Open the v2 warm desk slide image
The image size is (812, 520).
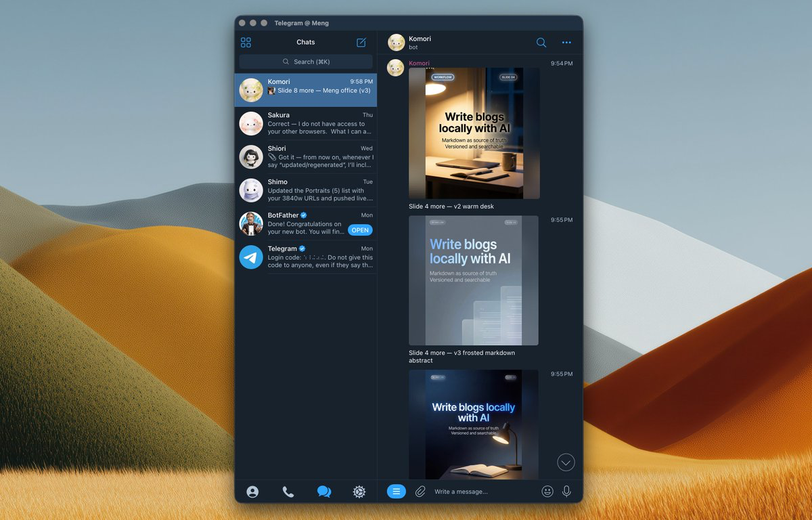coord(474,133)
